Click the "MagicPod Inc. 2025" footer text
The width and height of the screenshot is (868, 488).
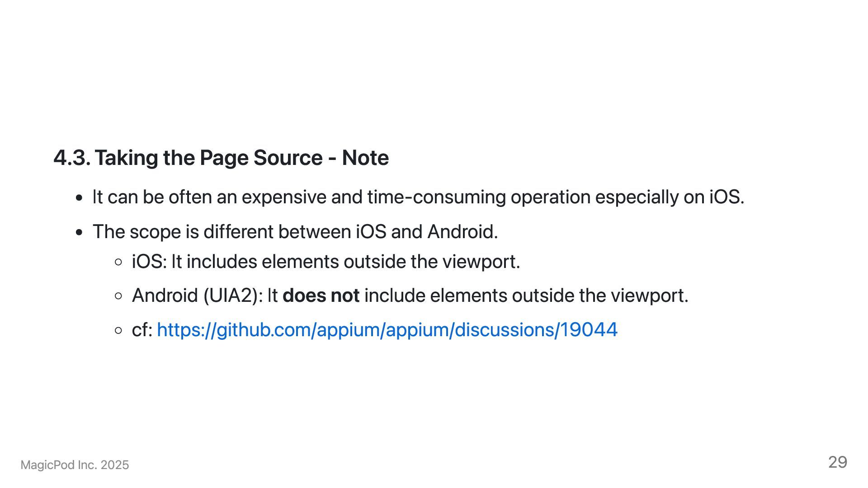point(75,465)
